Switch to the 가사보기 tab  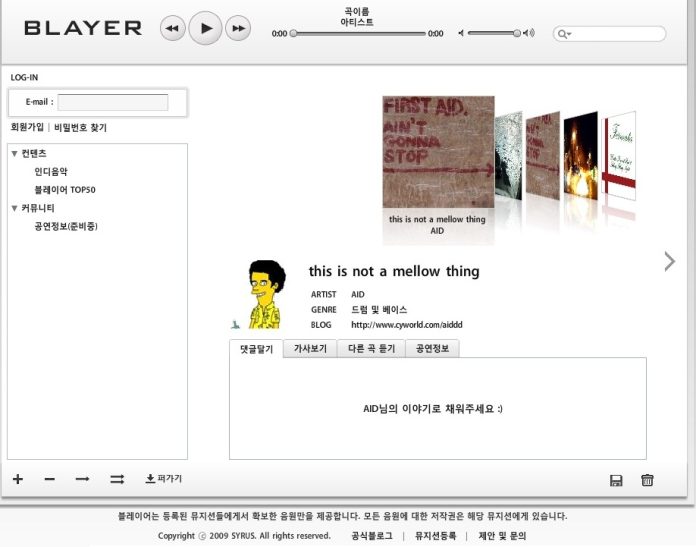pyautogui.click(x=310, y=349)
